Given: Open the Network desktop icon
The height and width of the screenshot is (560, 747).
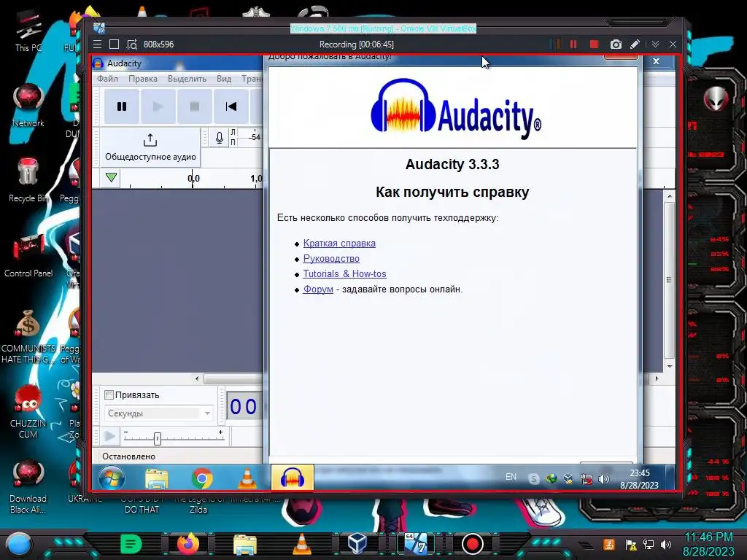Looking at the screenshot, I should click(28, 105).
